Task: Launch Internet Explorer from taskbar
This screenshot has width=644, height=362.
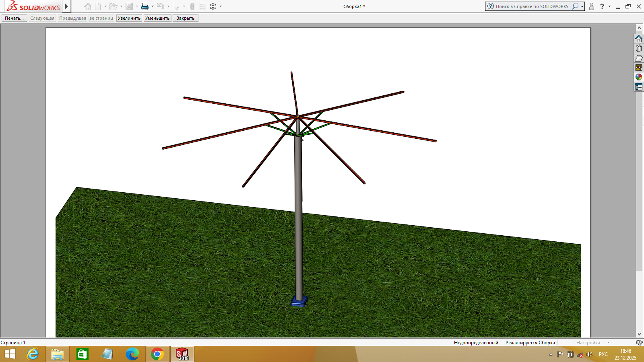Action: (x=33, y=354)
